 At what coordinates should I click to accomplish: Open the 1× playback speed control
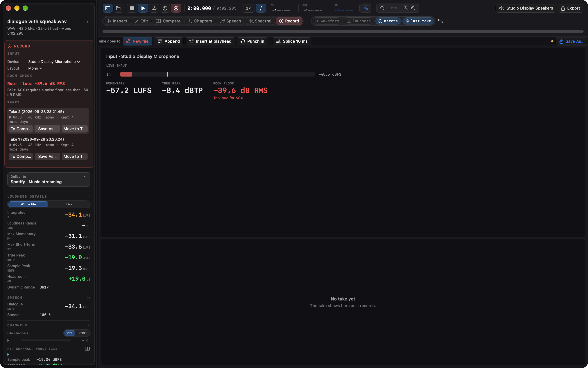click(x=248, y=8)
